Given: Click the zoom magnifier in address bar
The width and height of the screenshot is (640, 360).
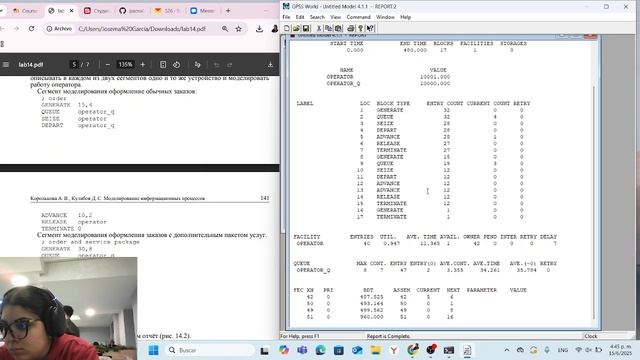Looking at the screenshot, I should click(225, 29).
